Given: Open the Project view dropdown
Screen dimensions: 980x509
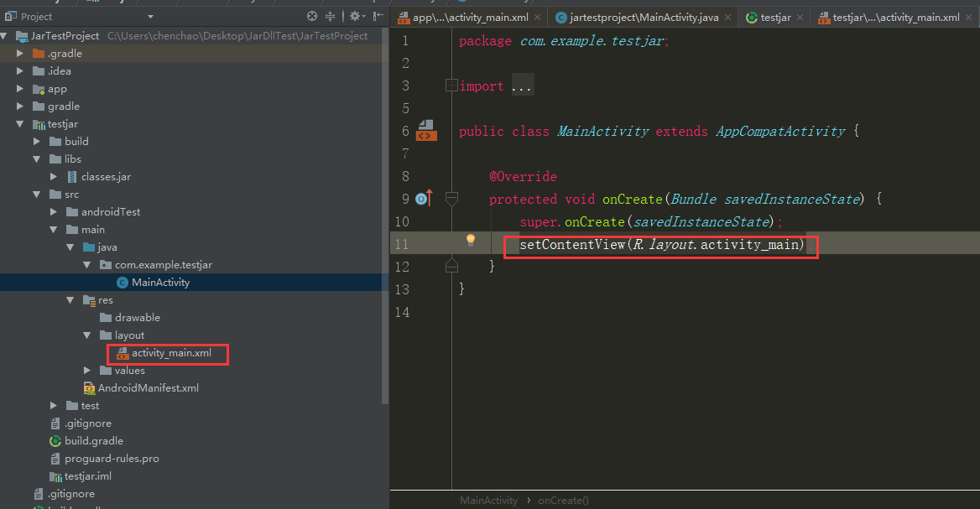Looking at the screenshot, I should [x=150, y=17].
